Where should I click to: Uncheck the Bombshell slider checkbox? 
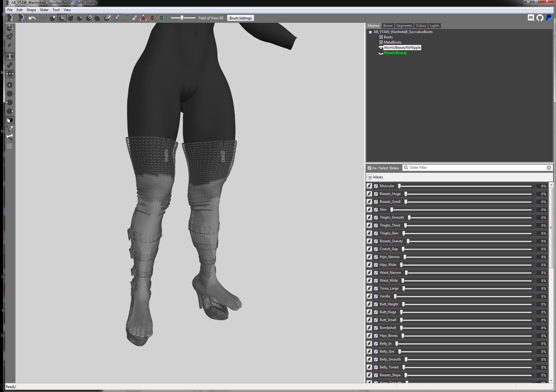(376, 328)
